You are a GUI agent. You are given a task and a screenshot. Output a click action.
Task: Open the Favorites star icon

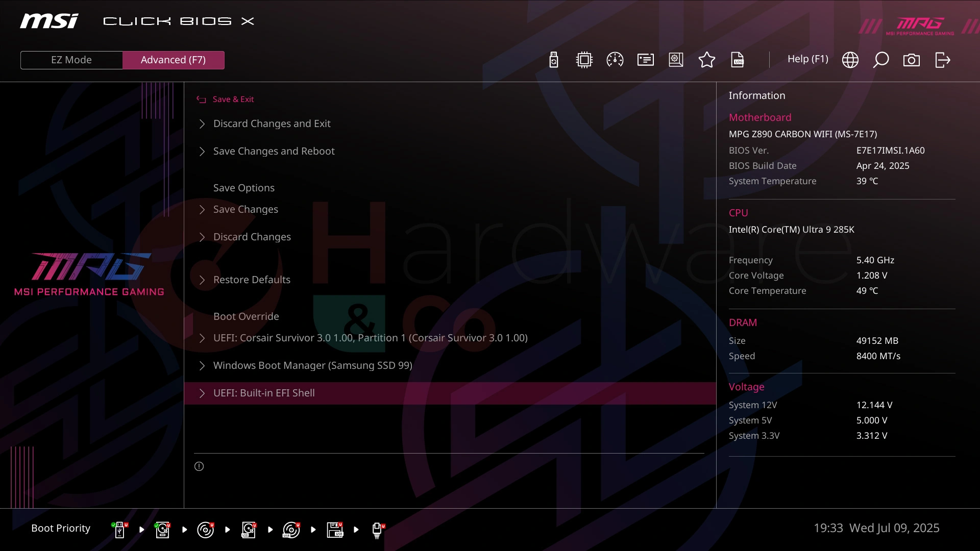[x=706, y=60]
